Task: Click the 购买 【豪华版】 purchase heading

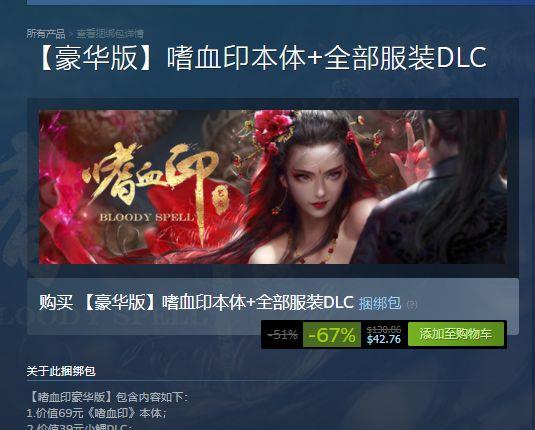Action: pos(196,302)
